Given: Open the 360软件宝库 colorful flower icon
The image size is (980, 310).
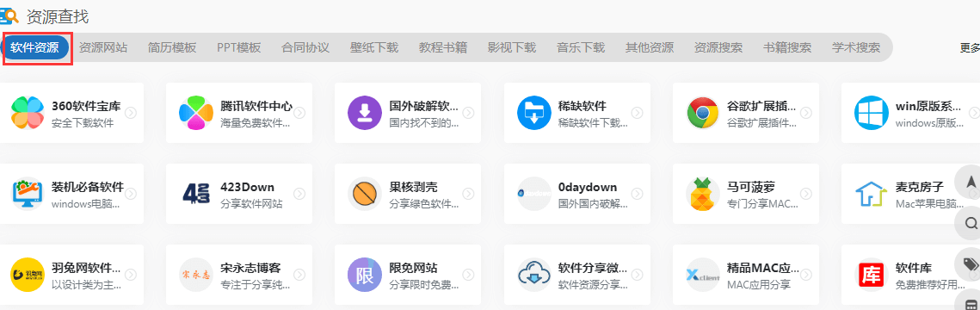Looking at the screenshot, I should [28, 113].
